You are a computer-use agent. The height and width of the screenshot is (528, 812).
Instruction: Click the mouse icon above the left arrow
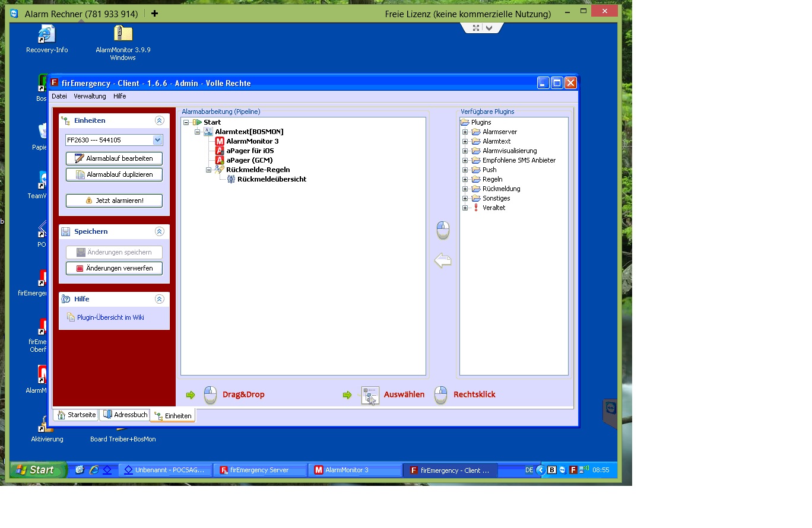pyautogui.click(x=443, y=230)
